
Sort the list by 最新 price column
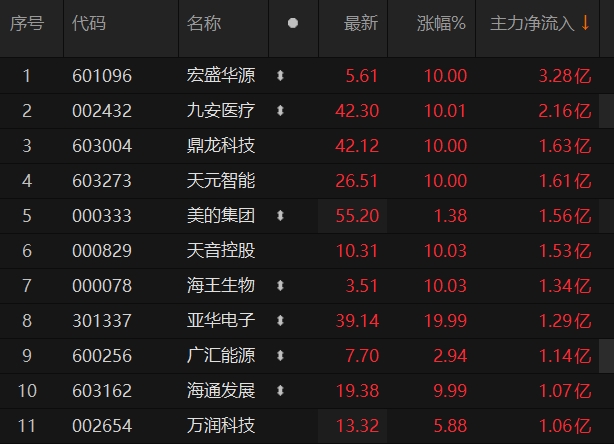[x=361, y=23]
